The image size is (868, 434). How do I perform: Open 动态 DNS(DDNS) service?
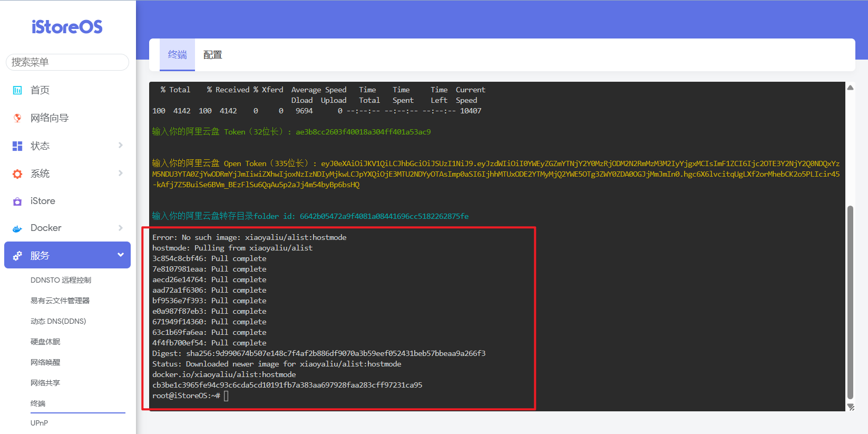coord(58,321)
